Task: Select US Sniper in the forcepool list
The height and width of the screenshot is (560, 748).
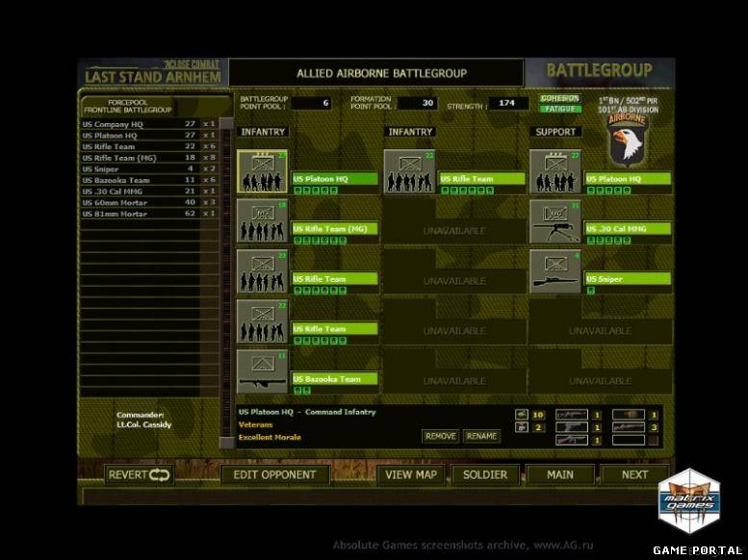Action: 149,168
